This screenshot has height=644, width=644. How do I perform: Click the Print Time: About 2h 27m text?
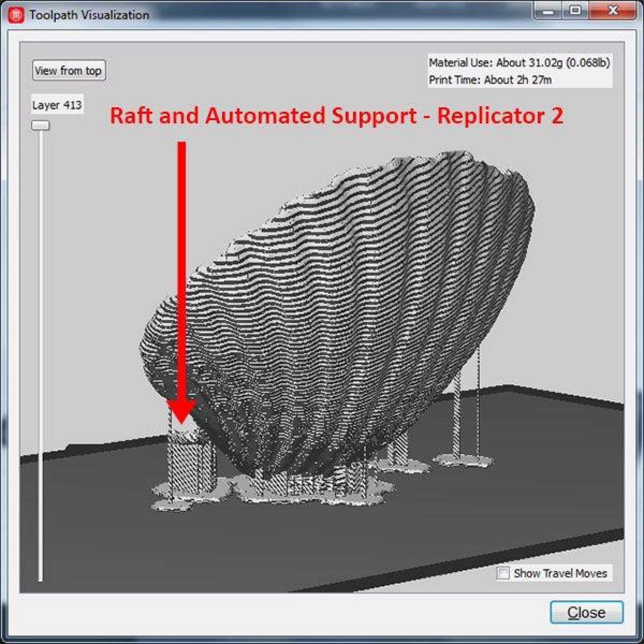(490, 80)
